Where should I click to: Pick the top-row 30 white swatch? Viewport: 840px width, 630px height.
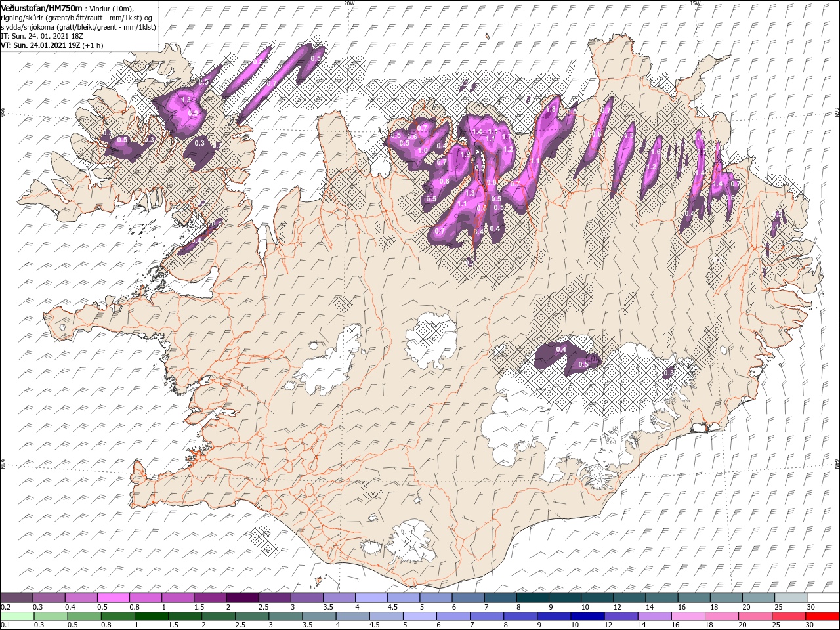point(822,598)
